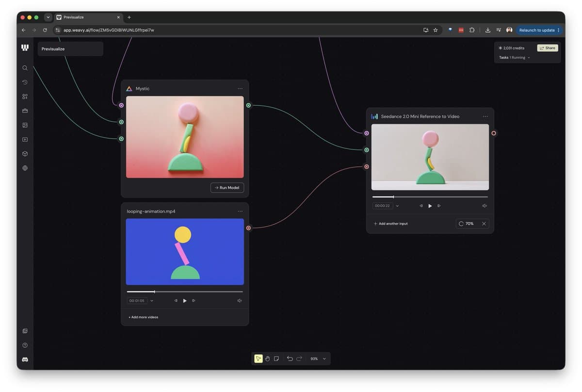The image size is (582, 392).
Task: Open Chrome menu beside Relaunch to update
Action: click(x=558, y=30)
